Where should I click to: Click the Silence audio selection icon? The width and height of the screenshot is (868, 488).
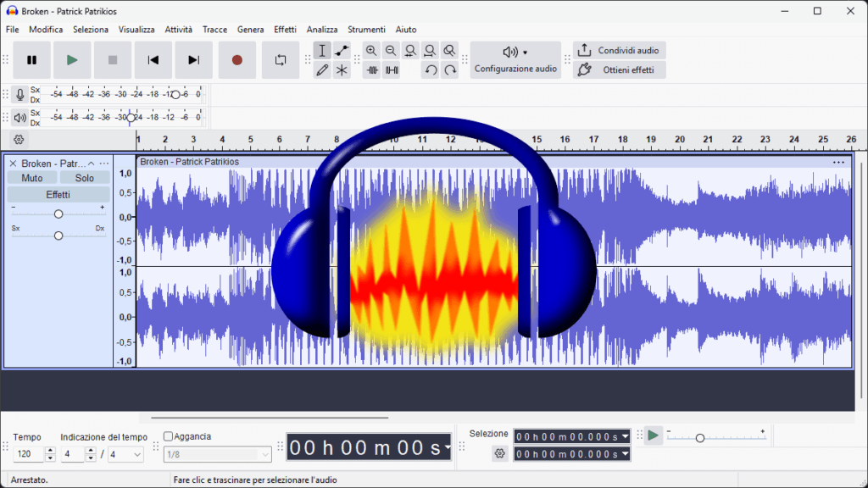click(392, 69)
